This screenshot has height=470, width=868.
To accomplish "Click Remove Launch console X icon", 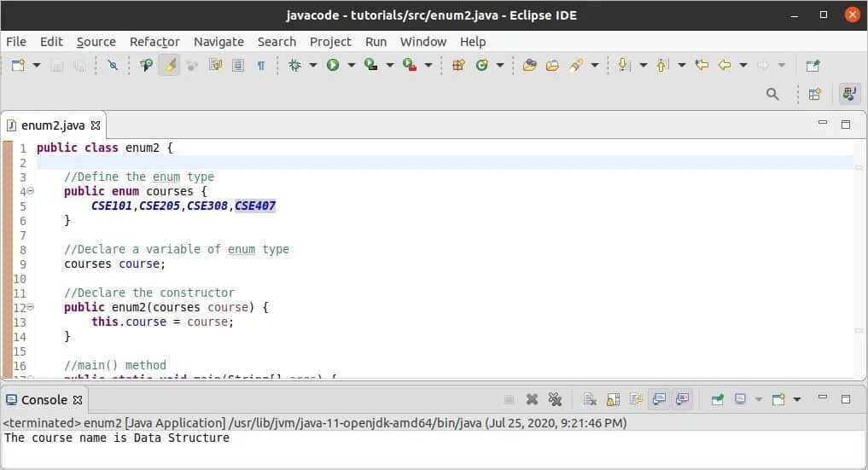I will 532,399.
